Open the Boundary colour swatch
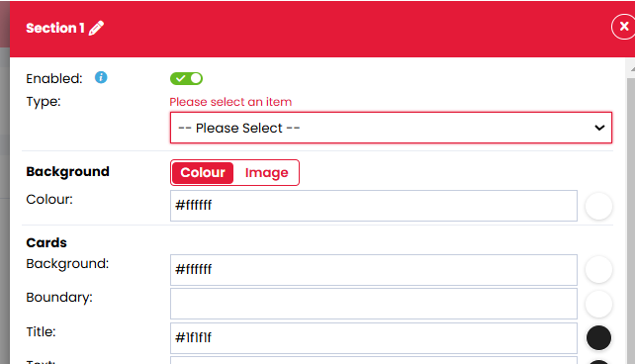The height and width of the screenshot is (364, 635). (598, 304)
